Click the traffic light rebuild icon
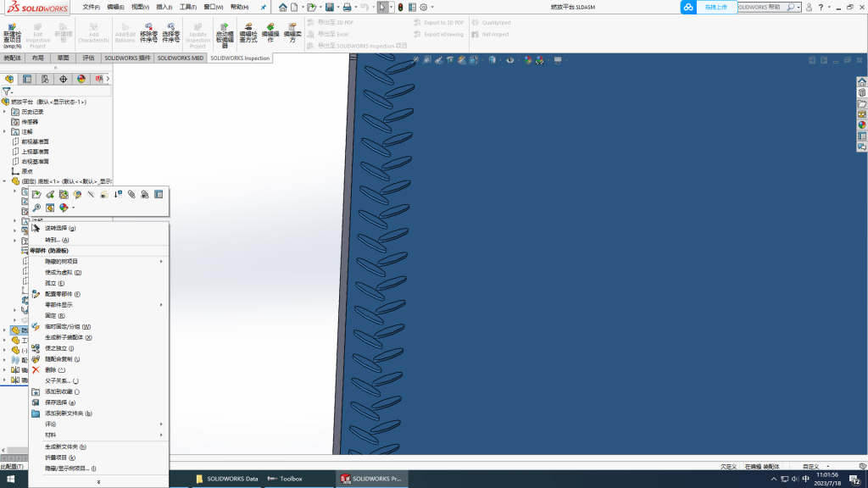This screenshot has width=868, height=488. pos(400,7)
